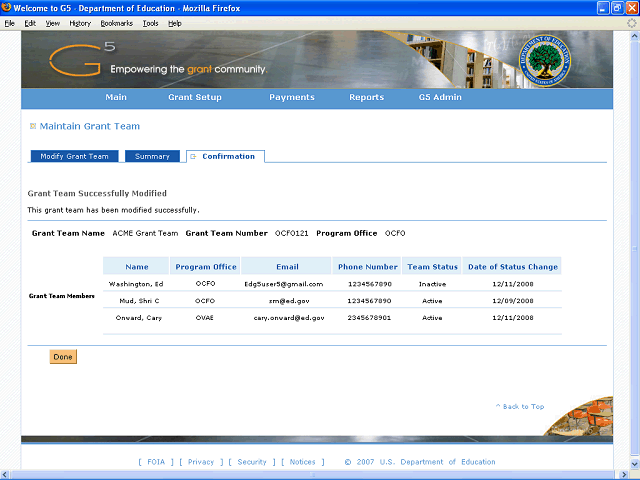Open the Security footer link
The image size is (640, 480).
pos(252,462)
